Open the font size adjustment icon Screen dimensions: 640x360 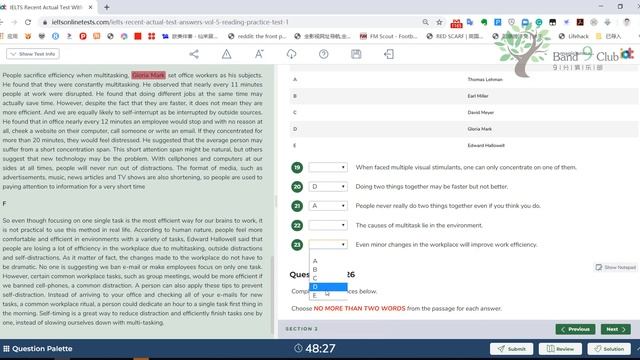pos(259,54)
